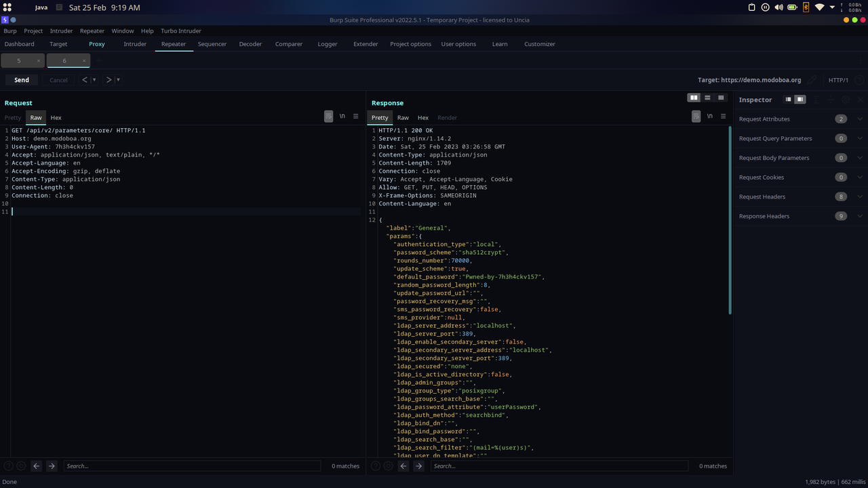Open system tray dropdown arrow

click(x=832, y=7)
